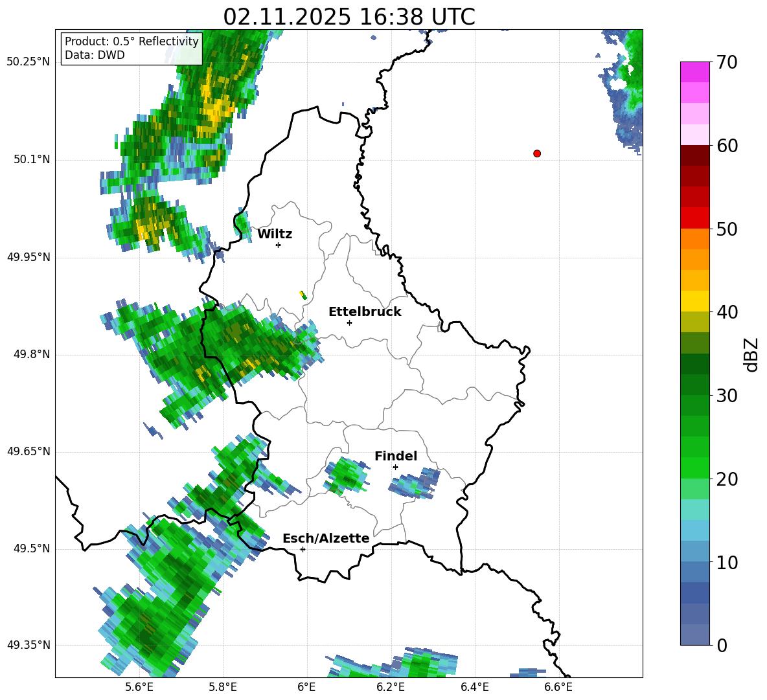Click the 49.35°N latitude label
Image resolution: width=767 pixels, height=700 pixels.
point(29,645)
